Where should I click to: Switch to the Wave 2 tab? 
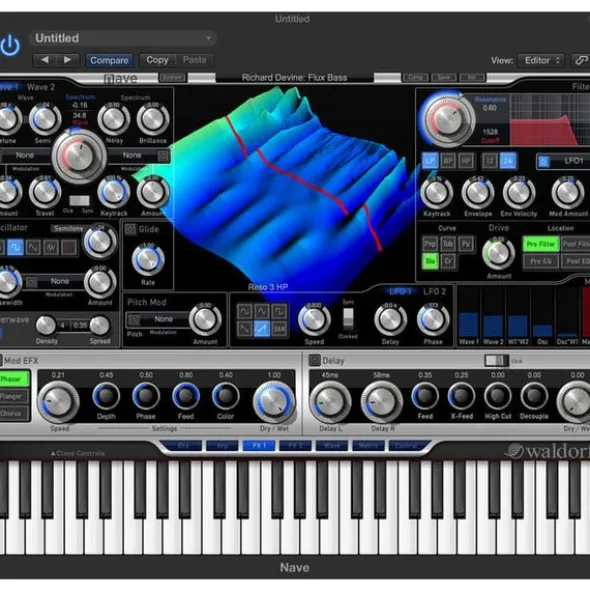pyautogui.click(x=41, y=87)
